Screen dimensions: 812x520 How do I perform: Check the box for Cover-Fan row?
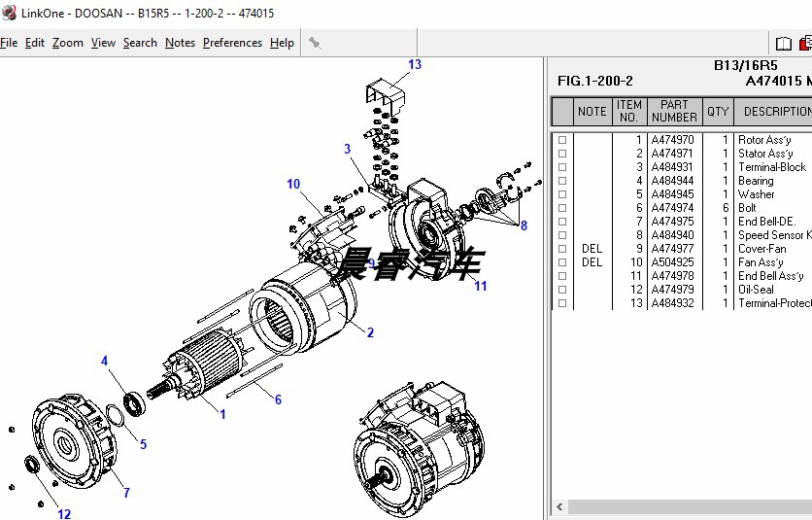[x=562, y=249]
